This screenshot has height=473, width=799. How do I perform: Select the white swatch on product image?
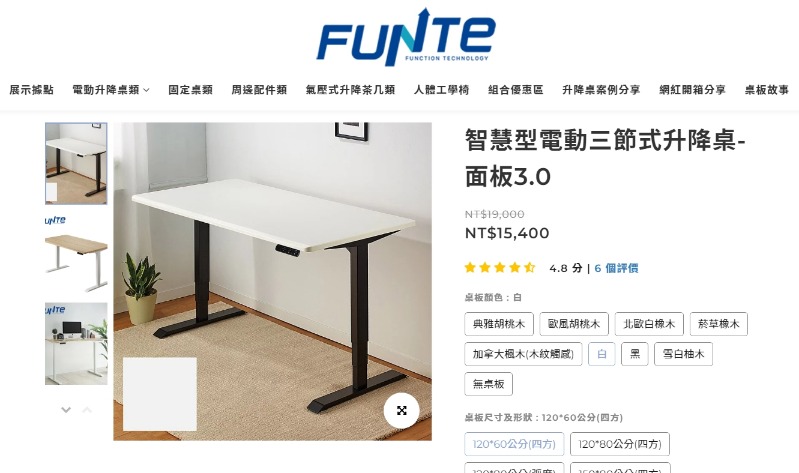pos(160,394)
